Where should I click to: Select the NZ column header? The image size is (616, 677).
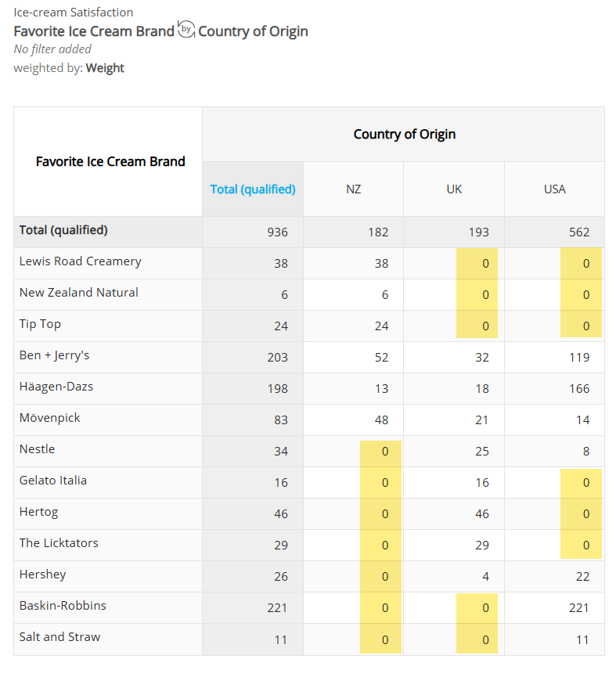tap(353, 189)
